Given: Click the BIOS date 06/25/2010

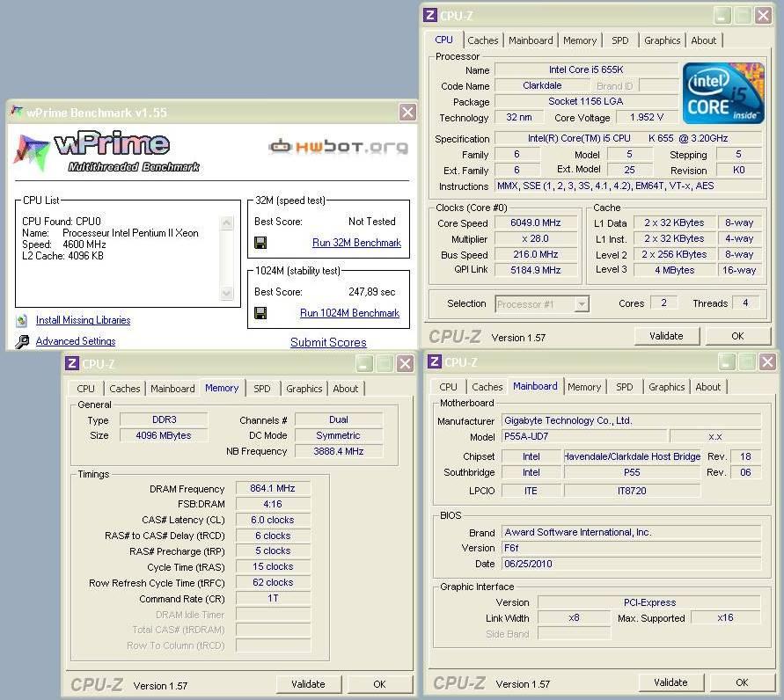Looking at the screenshot, I should coord(631,564).
